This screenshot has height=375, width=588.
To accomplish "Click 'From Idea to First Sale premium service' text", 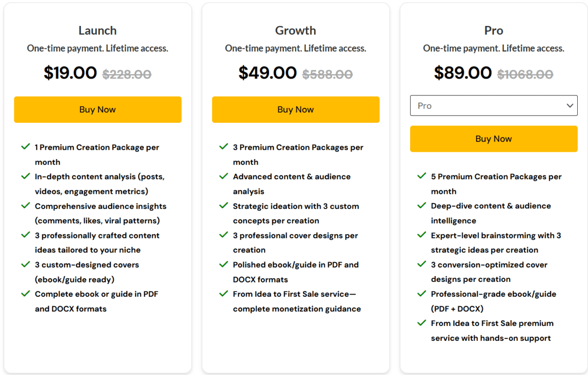I will tap(492, 324).
